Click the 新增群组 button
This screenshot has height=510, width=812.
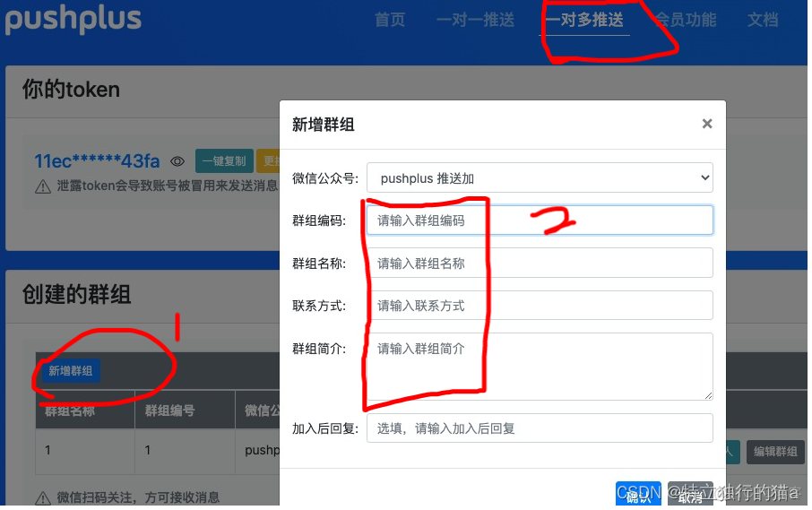click(71, 371)
